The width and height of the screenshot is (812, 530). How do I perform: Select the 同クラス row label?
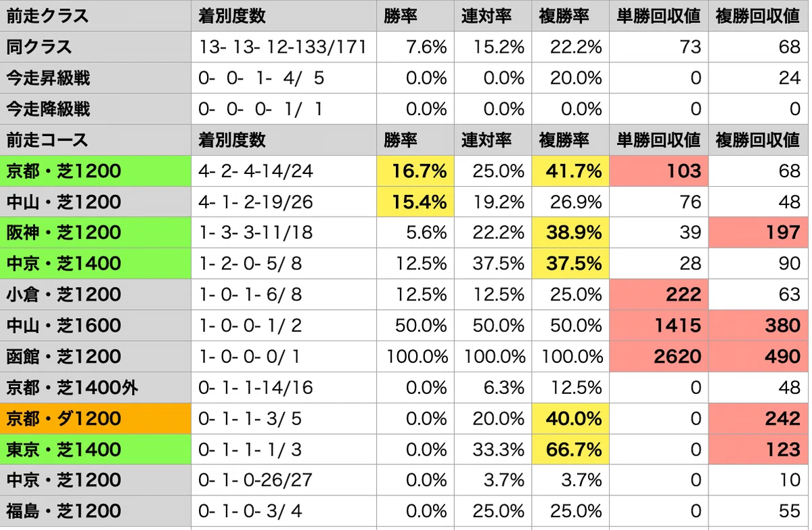[95, 47]
